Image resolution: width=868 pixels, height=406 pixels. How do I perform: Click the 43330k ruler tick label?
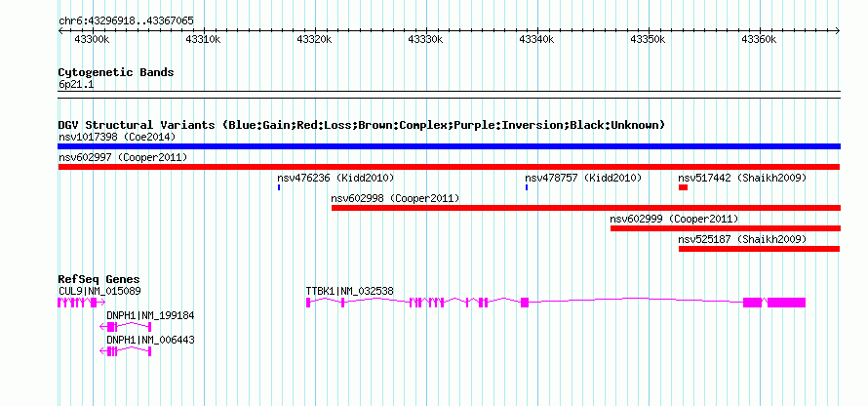(425, 40)
